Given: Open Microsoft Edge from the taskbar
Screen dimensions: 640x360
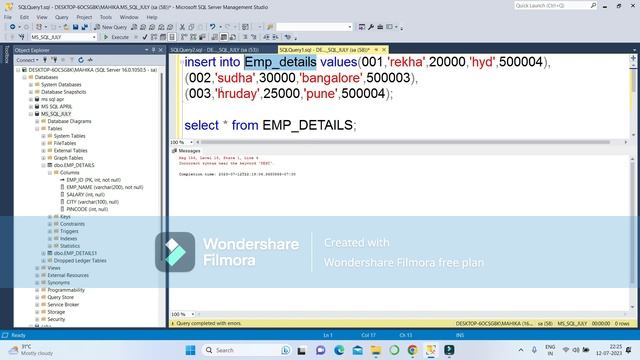Looking at the screenshot, I should click(339, 350).
